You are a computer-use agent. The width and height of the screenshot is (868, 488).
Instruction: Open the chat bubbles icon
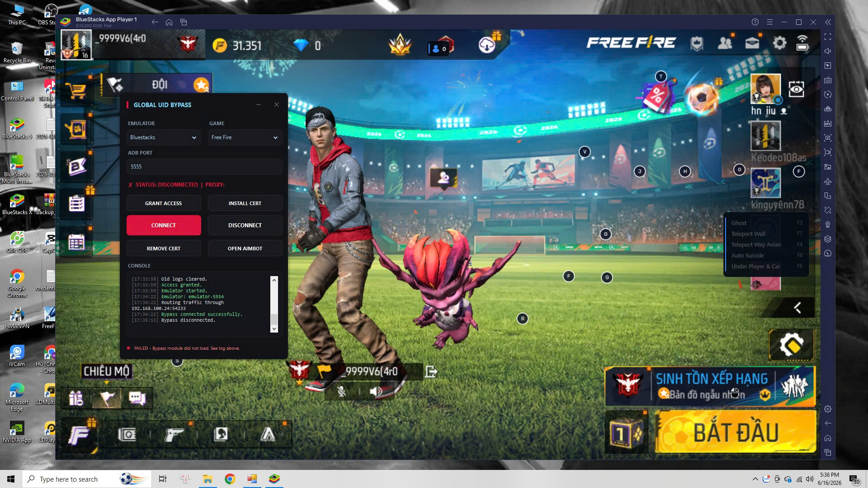point(137,399)
